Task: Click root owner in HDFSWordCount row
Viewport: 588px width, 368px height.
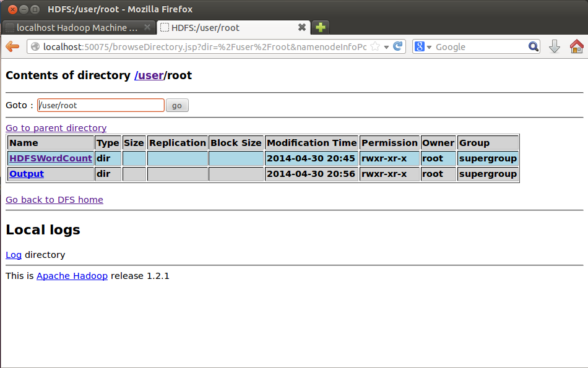Action: 438,158
